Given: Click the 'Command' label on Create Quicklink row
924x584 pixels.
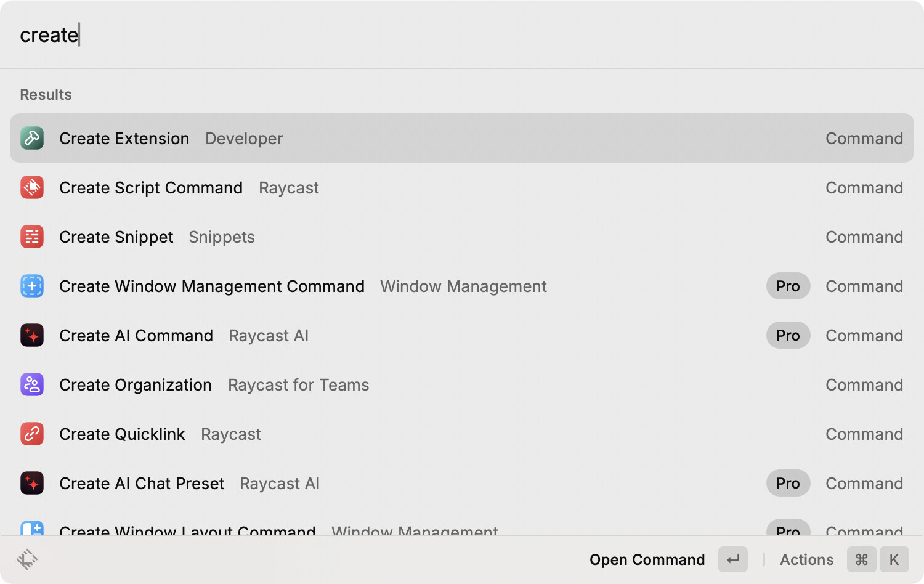Looking at the screenshot, I should coord(864,434).
